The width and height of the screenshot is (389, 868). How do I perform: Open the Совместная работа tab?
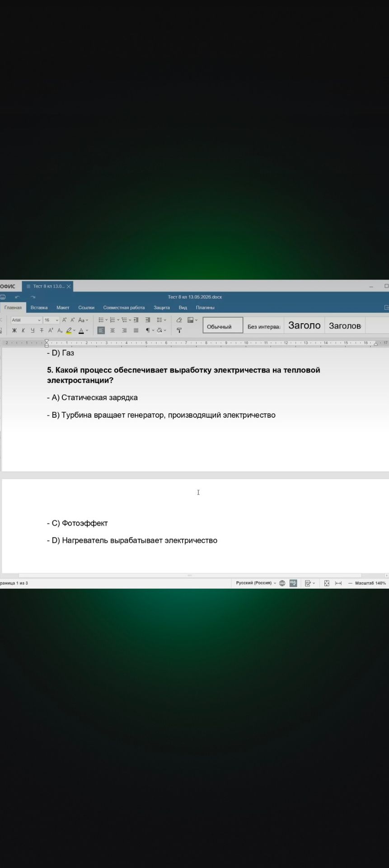(124, 307)
